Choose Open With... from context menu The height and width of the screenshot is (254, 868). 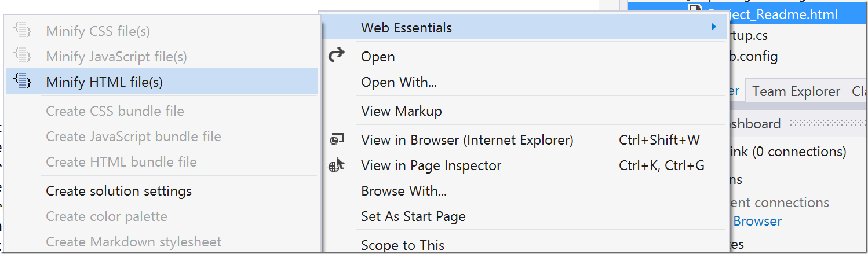tap(399, 82)
